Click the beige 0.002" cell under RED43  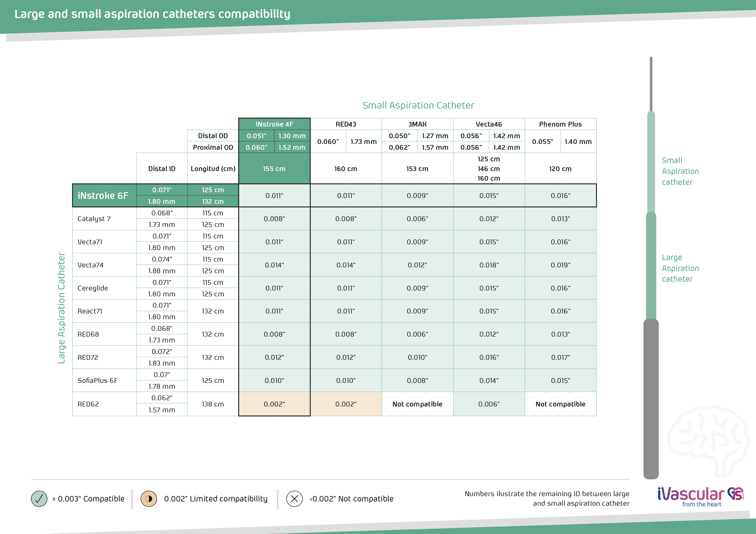(x=346, y=404)
